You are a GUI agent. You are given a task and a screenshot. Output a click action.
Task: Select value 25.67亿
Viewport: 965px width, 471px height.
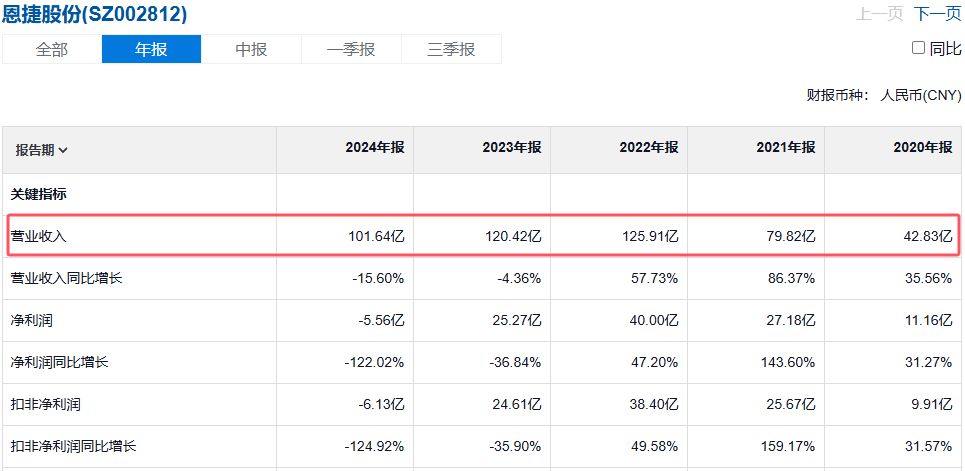(x=791, y=405)
